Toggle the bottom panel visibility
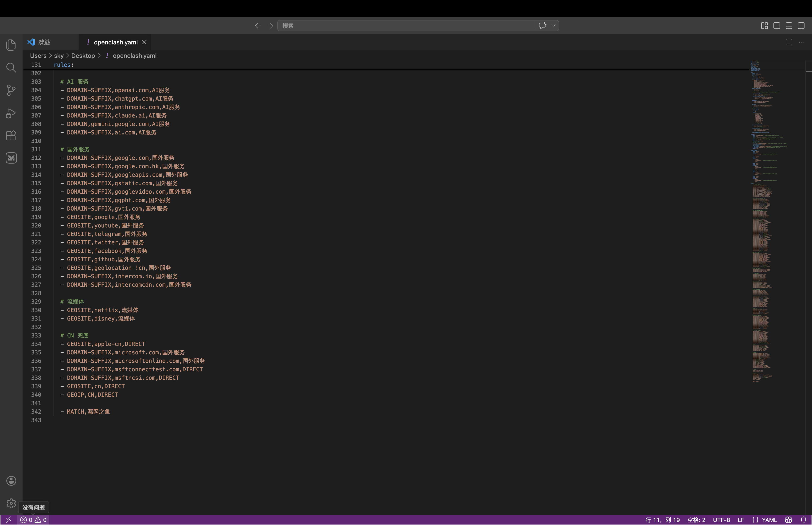The height and width of the screenshot is (525, 812). point(789,26)
